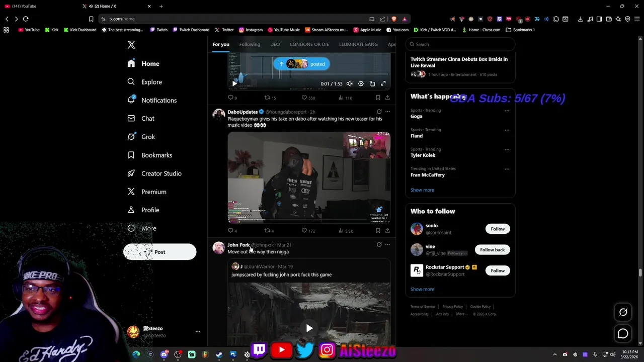This screenshot has width=644, height=362.
Task: Open more options on John Pork post
Action: tap(387, 245)
